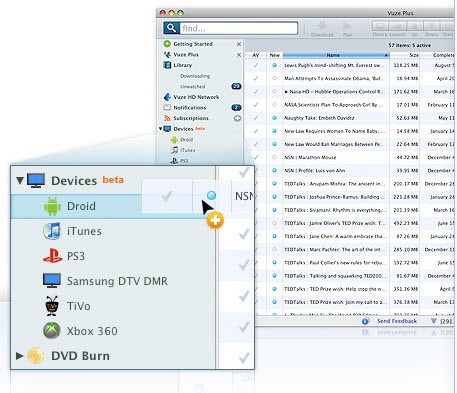
Task: Sort by the New column header
Action: 275,55
